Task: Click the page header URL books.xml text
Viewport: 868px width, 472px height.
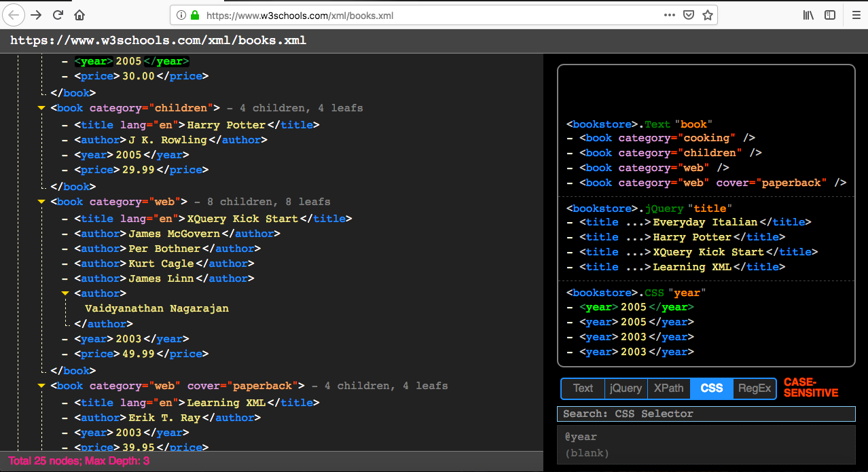Action: pyautogui.click(x=158, y=41)
